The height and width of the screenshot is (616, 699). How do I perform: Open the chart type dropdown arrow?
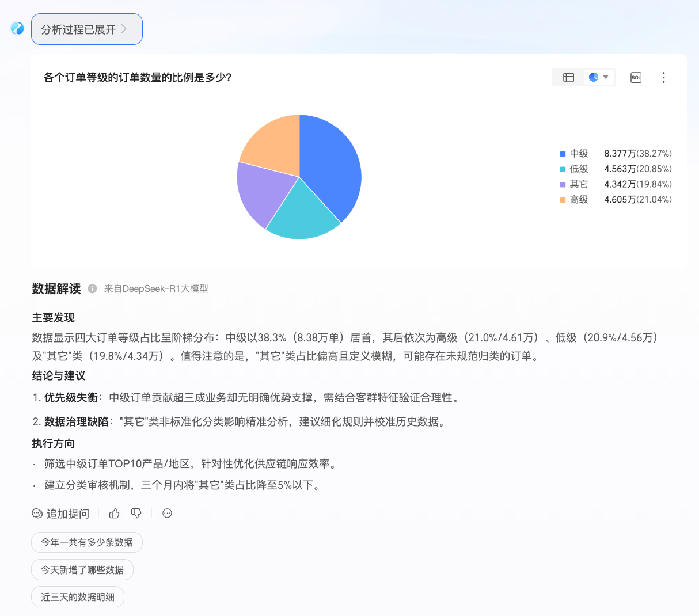point(606,77)
